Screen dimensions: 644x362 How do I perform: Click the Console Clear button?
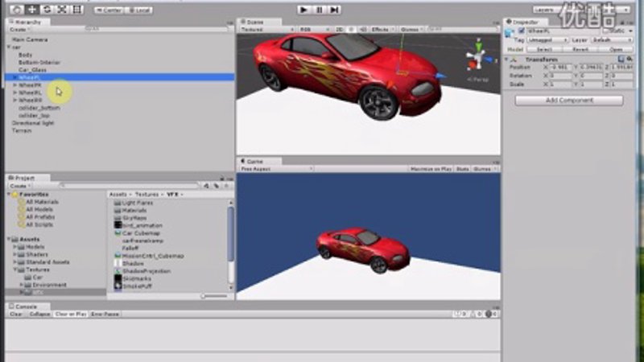pyautogui.click(x=16, y=315)
